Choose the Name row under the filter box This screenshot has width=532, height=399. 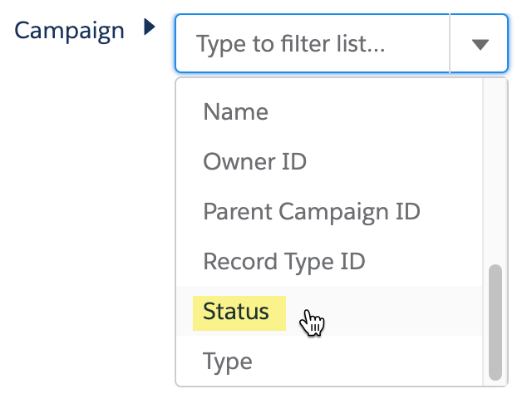329,111
